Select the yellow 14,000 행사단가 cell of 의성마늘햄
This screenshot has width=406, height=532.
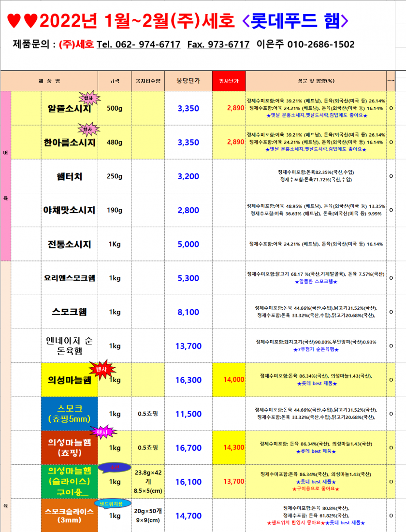229,380
